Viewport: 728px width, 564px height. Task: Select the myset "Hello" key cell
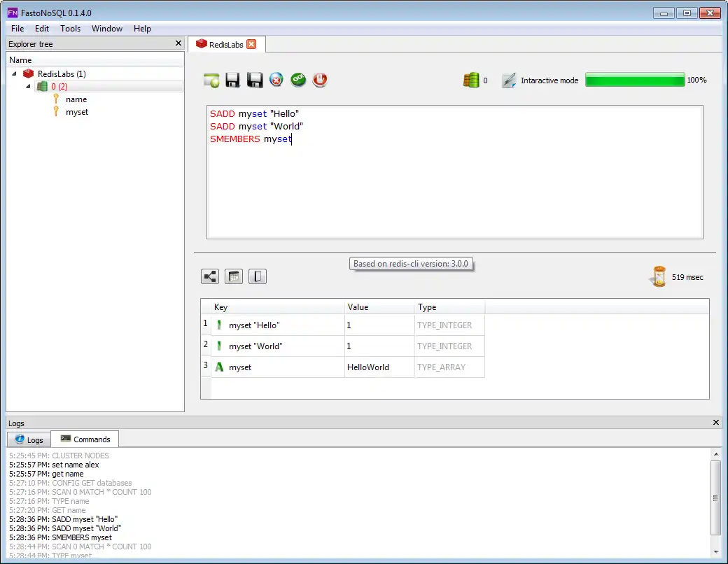click(278, 325)
